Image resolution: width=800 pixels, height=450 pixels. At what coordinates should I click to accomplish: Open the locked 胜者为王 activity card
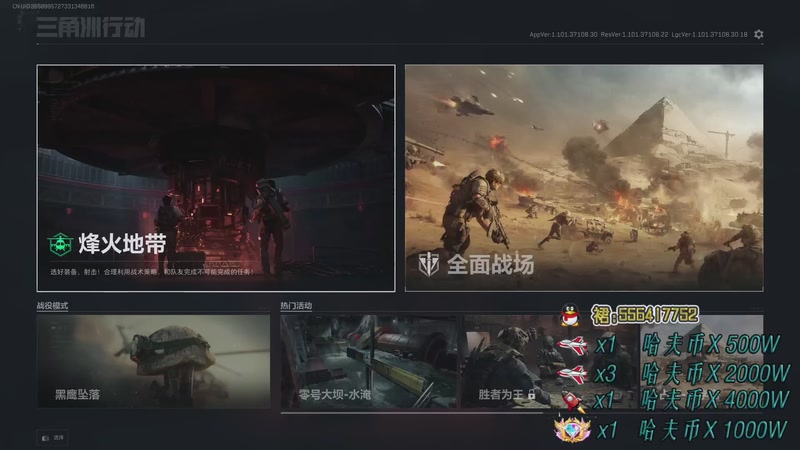click(551, 361)
